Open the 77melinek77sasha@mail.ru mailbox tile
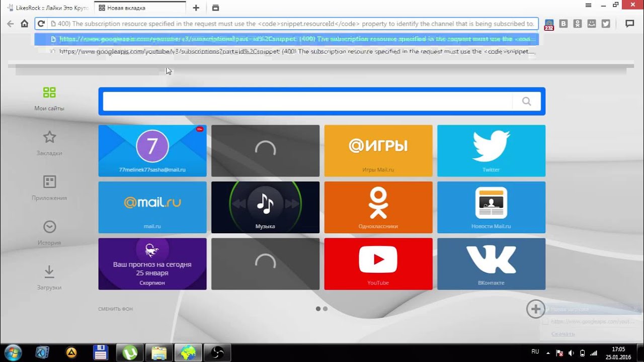 152,151
